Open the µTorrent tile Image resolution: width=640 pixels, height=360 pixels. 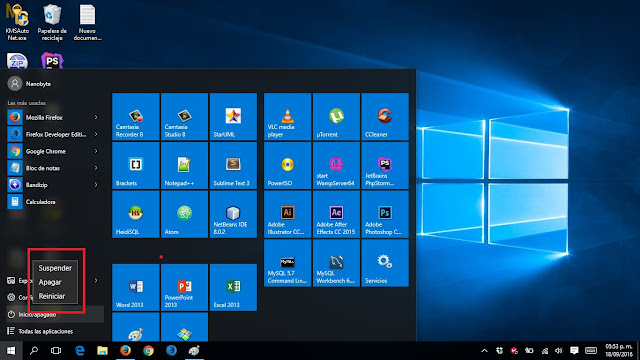(x=336, y=116)
